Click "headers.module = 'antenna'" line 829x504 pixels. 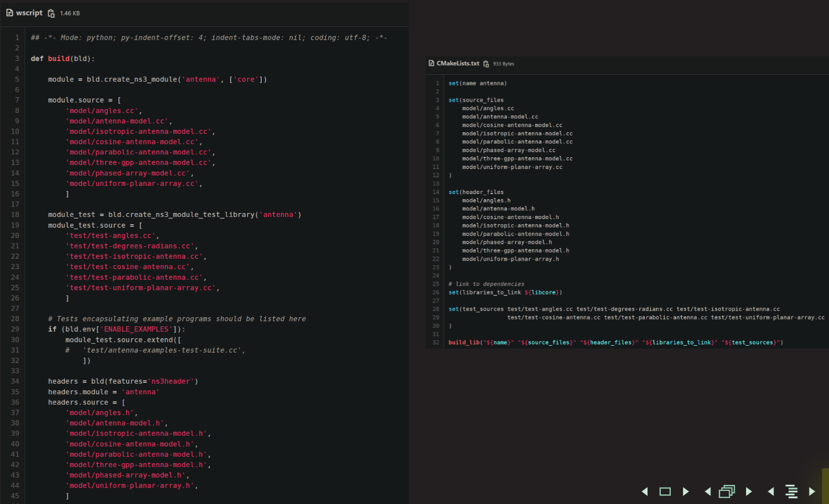click(x=104, y=391)
